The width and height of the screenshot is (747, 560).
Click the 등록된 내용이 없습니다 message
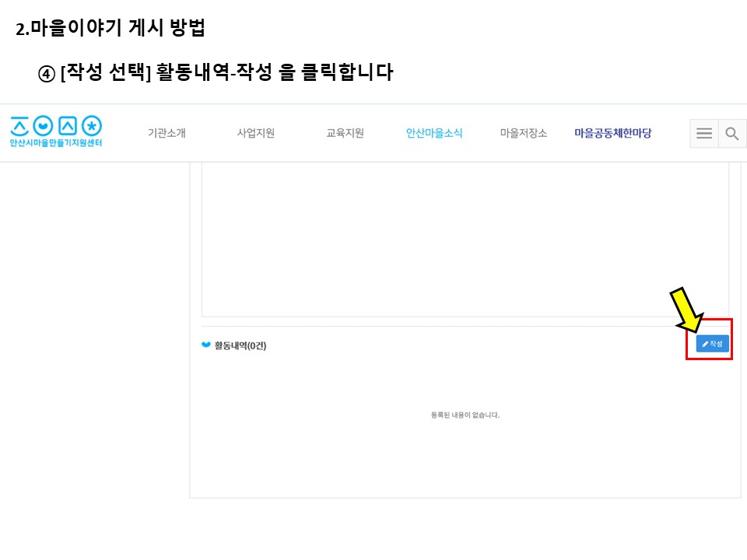point(465,415)
